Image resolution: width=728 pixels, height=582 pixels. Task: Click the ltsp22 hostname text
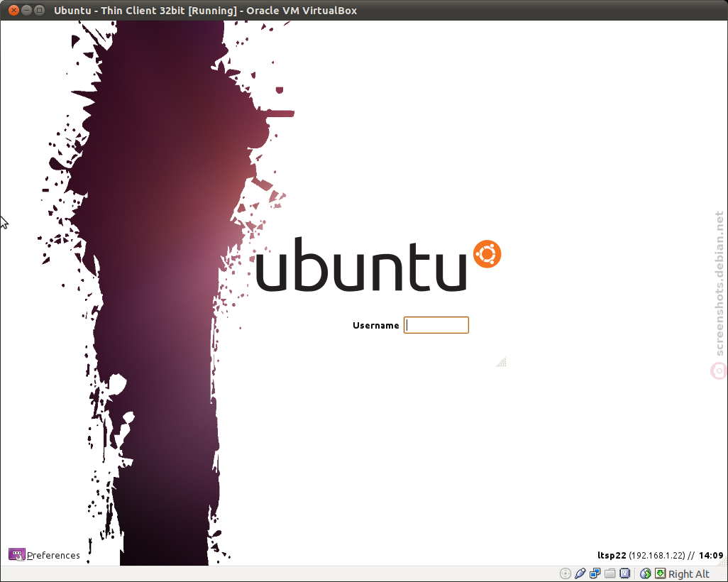[x=612, y=556]
